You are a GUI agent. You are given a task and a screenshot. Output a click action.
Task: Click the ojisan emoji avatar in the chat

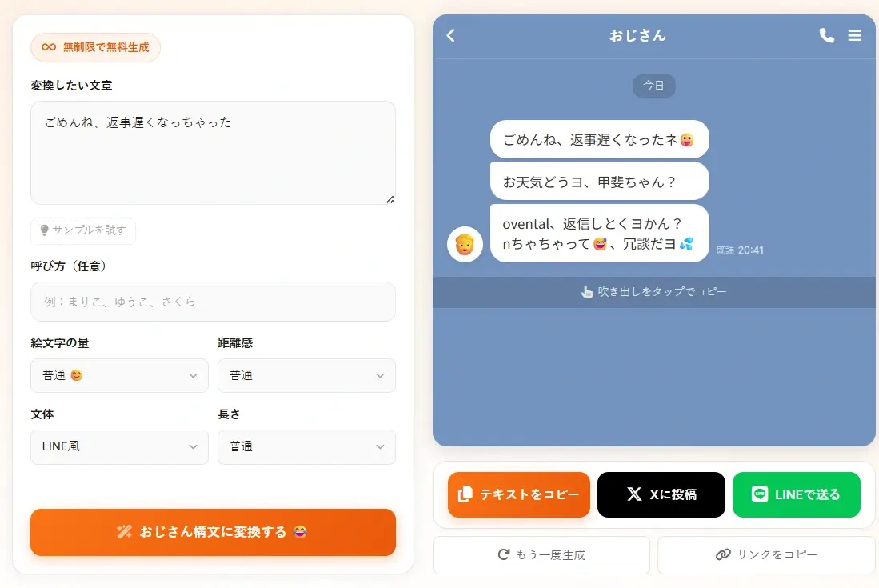(x=465, y=244)
